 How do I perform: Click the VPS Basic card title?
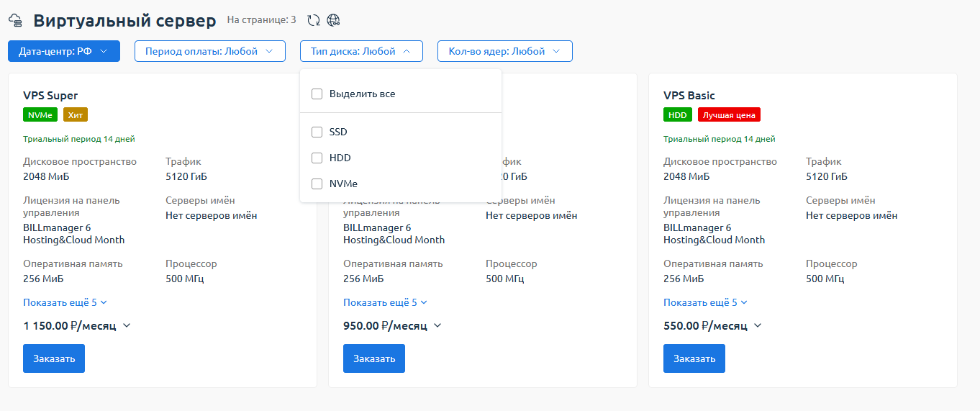(x=689, y=95)
